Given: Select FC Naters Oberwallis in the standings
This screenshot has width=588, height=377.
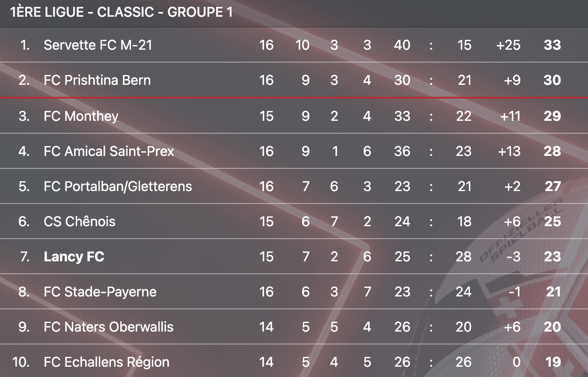Looking at the screenshot, I should click(x=109, y=327).
